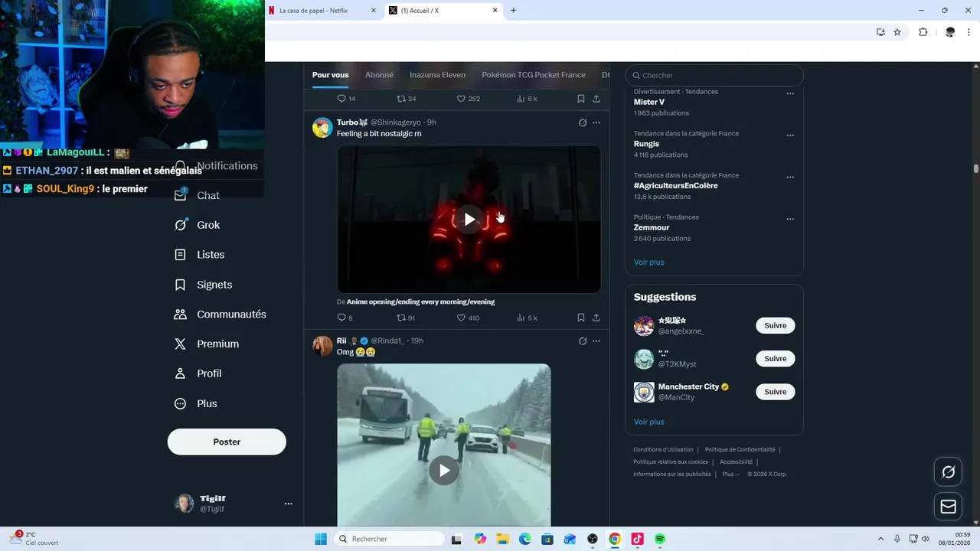Open Politique de Confidentialité link
The height and width of the screenshot is (551, 980).
coord(740,450)
